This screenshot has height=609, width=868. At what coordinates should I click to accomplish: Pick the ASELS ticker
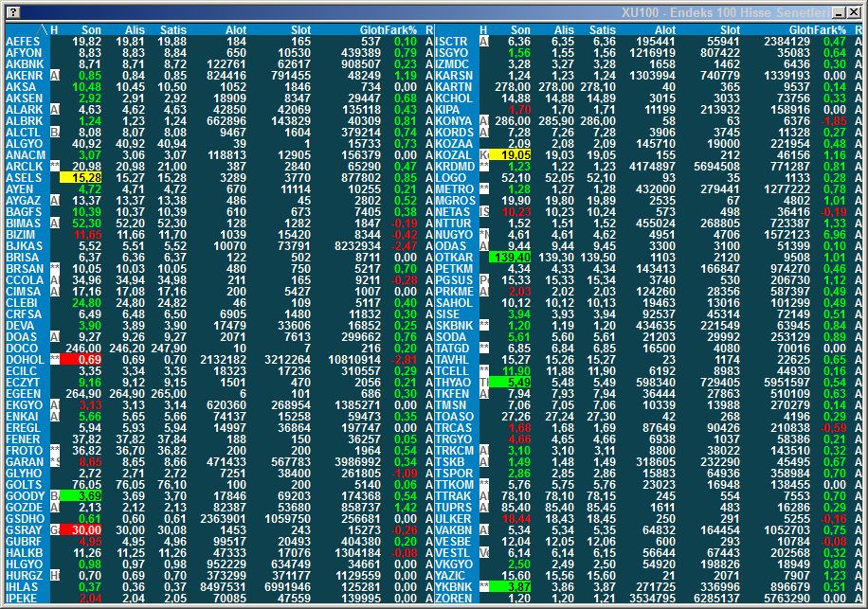[x=24, y=177]
